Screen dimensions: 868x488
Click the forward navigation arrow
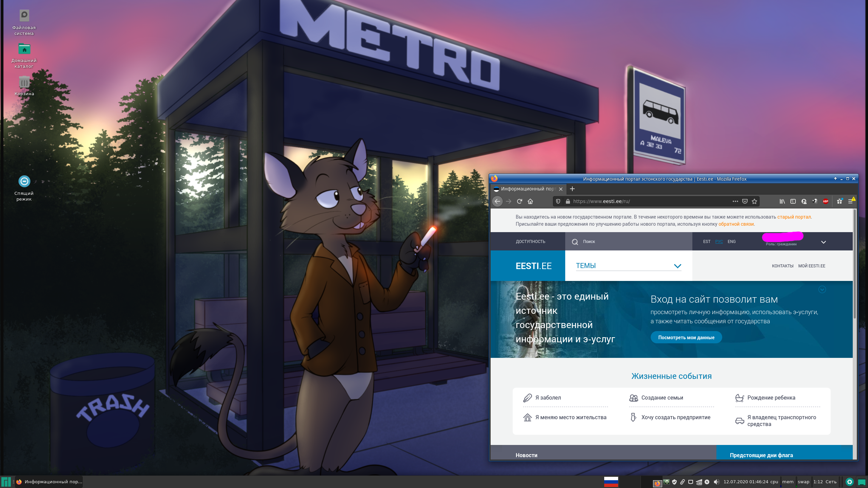(x=509, y=201)
